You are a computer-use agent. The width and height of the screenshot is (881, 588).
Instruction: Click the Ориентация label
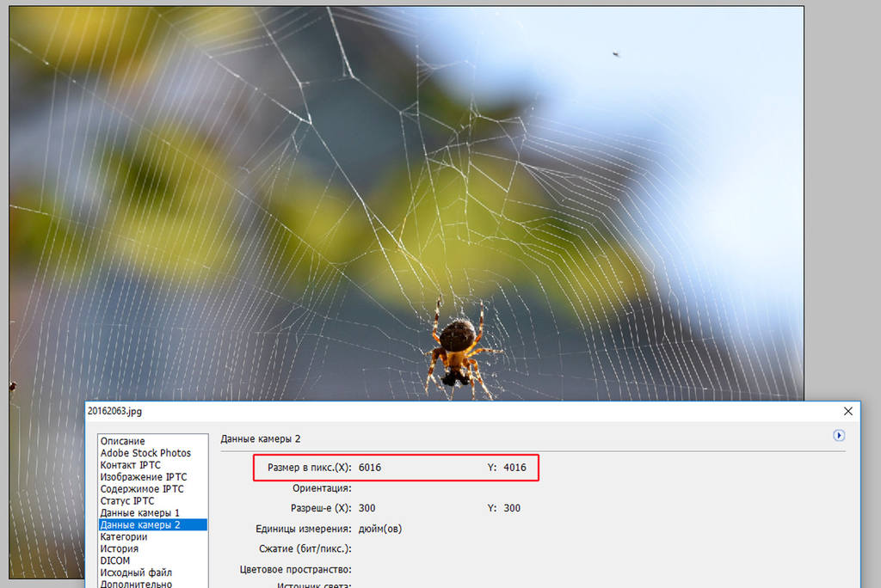click(322, 488)
